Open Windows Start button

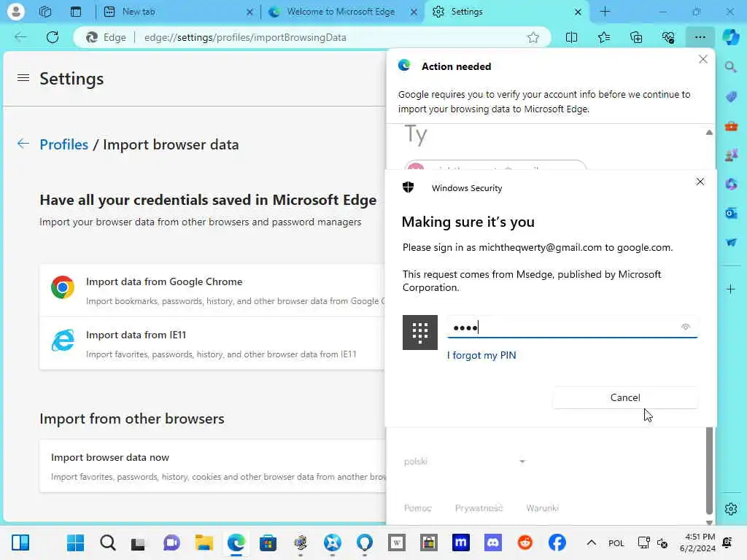coord(75,542)
